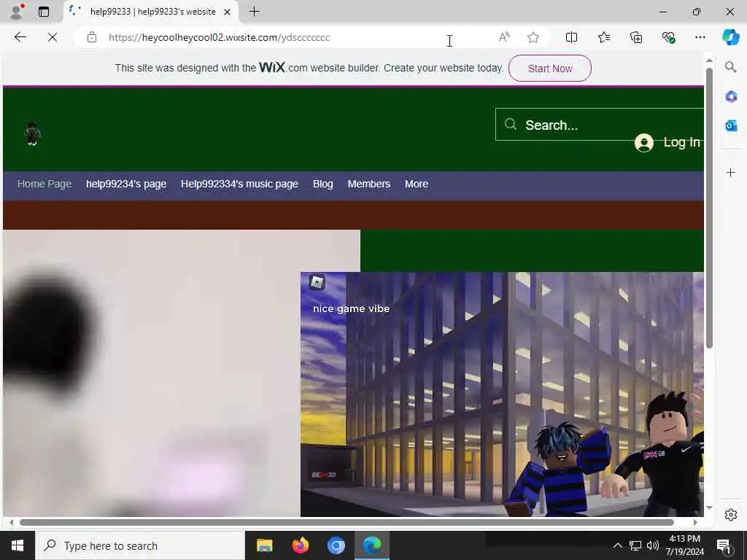The height and width of the screenshot is (560, 747).
Task: Open a new browser tab
Action: pos(254,12)
